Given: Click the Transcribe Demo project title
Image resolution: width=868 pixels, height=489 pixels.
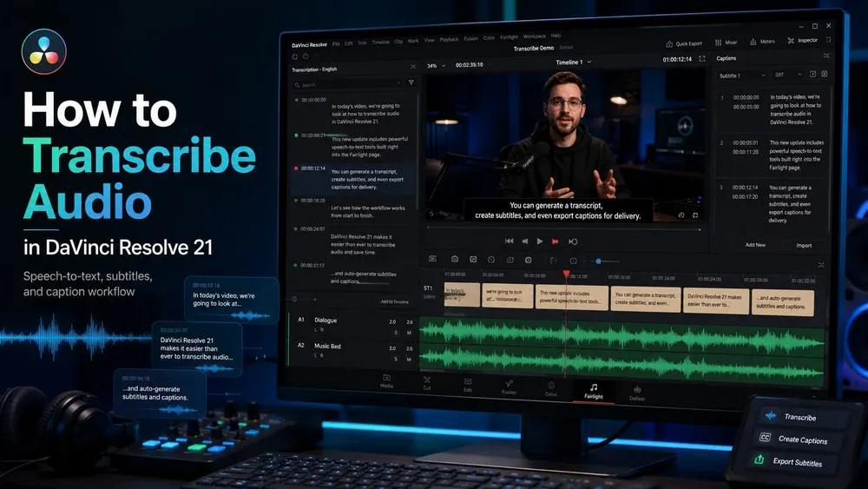Looking at the screenshot, I should (534, 48).
